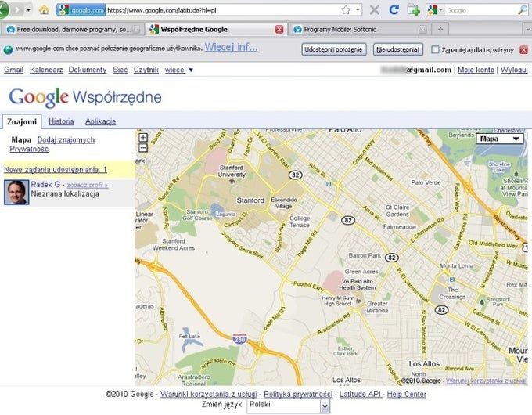Open the browser Home page icon

[44, 10]
